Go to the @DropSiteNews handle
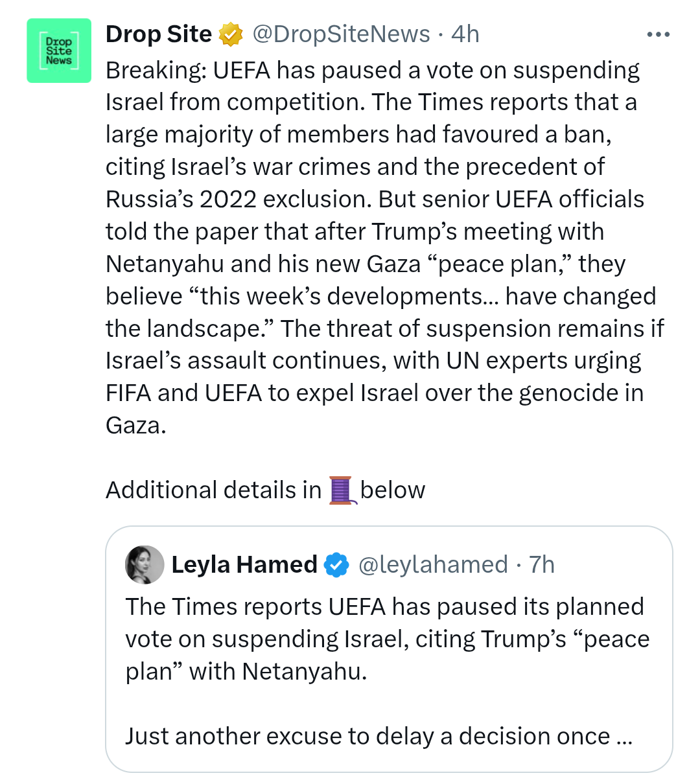Viewport: 700px width, 782px height. [x=341, y=34]
